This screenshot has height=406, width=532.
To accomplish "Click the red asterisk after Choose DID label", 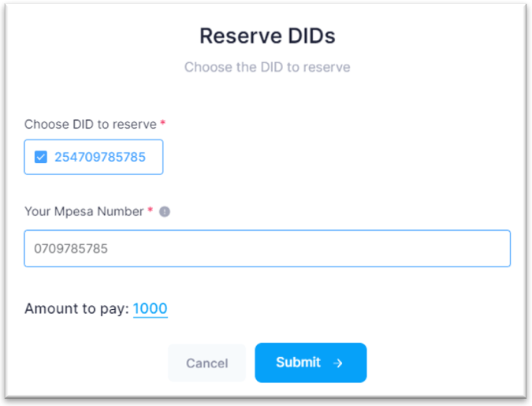I will (x=163, y=124).
